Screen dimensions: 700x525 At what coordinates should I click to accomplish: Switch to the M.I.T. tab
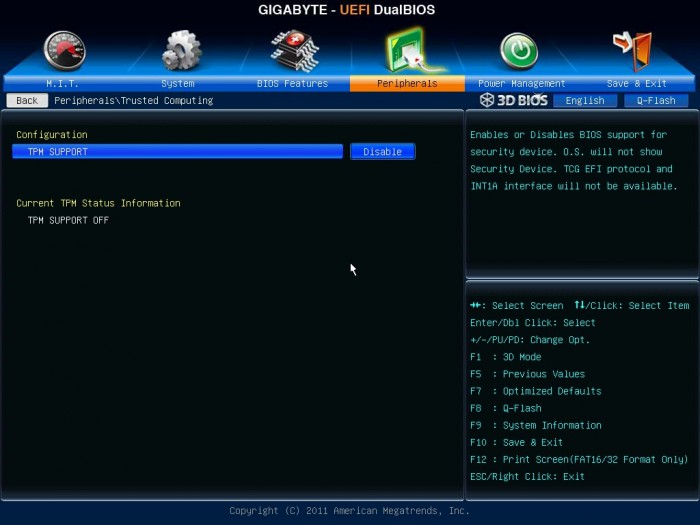pos(62,83)
